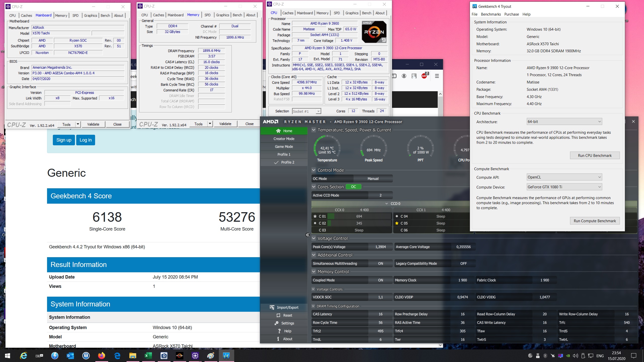Launch Internet Explorer from taskbar
The height and width of the screenshot is (362, 644).
[x=23, y=356]
